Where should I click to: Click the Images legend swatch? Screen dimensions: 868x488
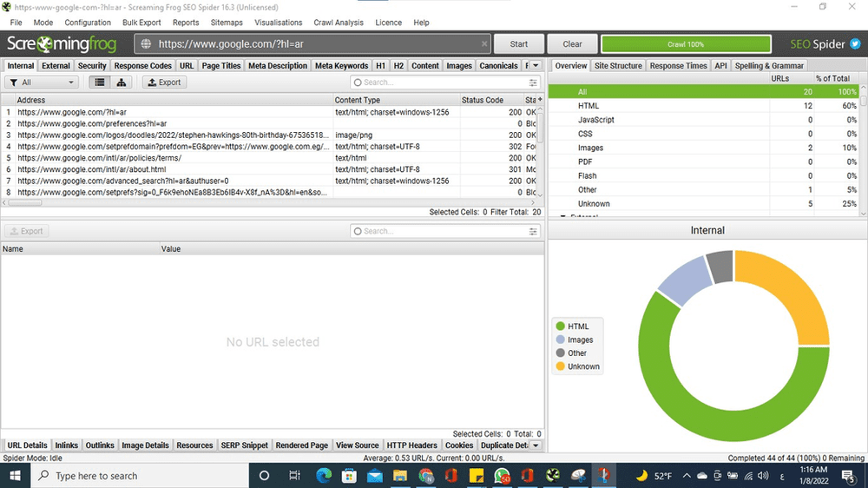(560, 340)
